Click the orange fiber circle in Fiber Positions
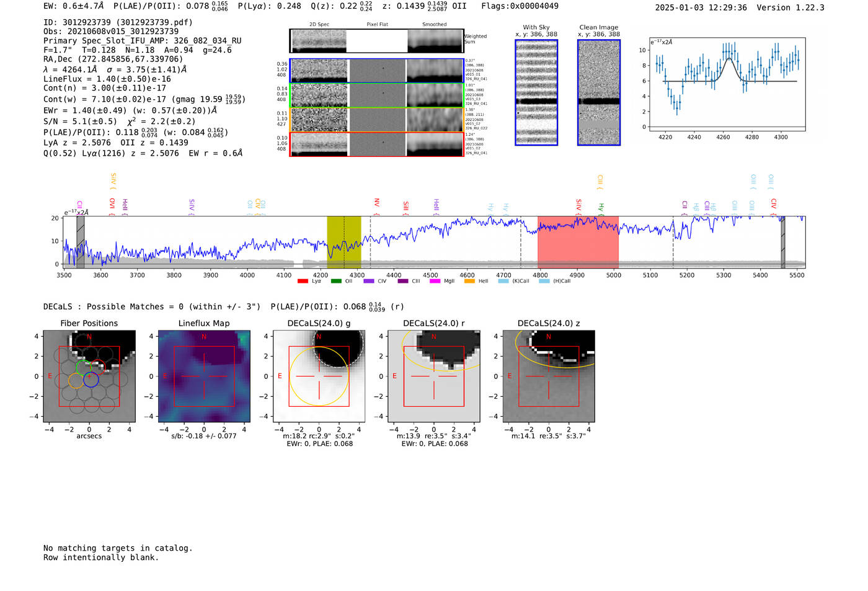868x591 pixels. (76, 380)
